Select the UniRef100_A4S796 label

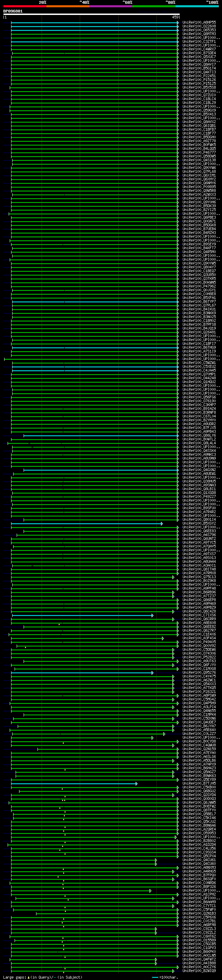click(x=199, y=535)
